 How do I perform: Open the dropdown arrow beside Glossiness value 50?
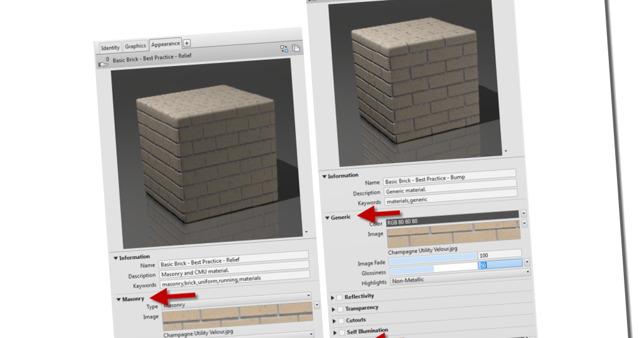click(x=527, y=261)
